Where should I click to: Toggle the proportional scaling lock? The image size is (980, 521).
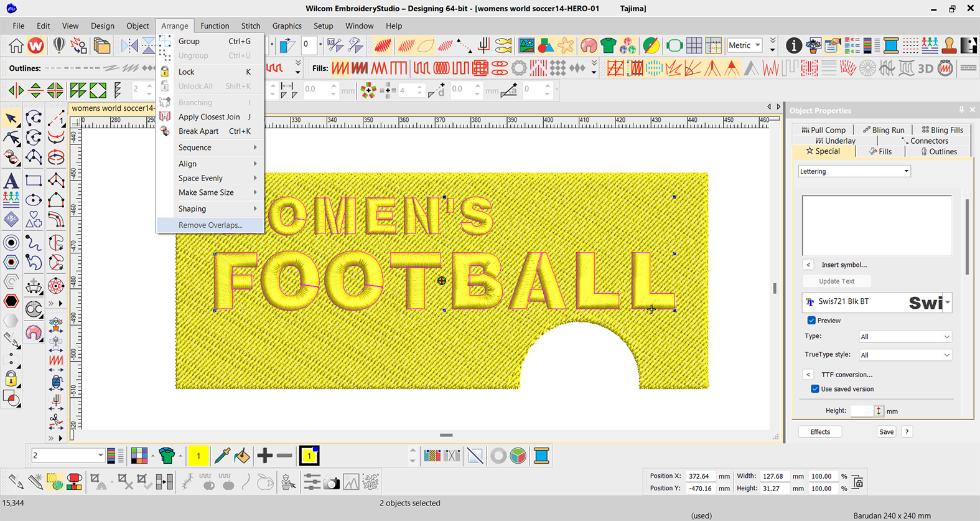pos(858,482)
